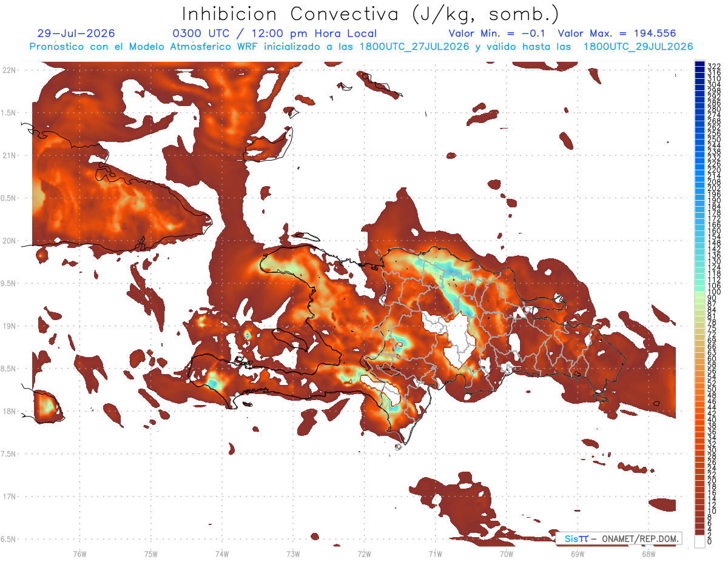The height and width of the screenshot is (562, 728).
Task: Click the dark blue 322 swatch in color bar
Action: (x=699, y=64)
